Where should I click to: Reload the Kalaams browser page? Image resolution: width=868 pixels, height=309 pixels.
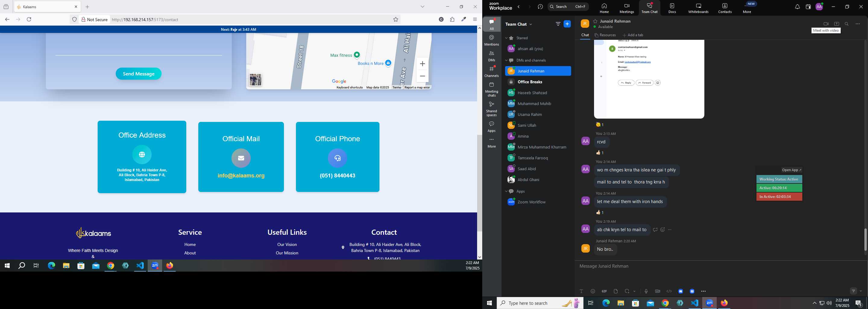(29, 20)
